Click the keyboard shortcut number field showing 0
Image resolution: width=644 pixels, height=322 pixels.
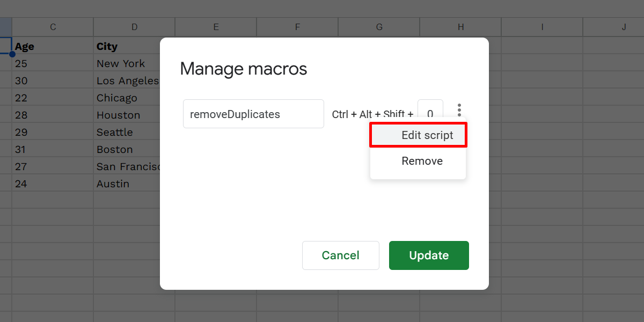[430, 114]
